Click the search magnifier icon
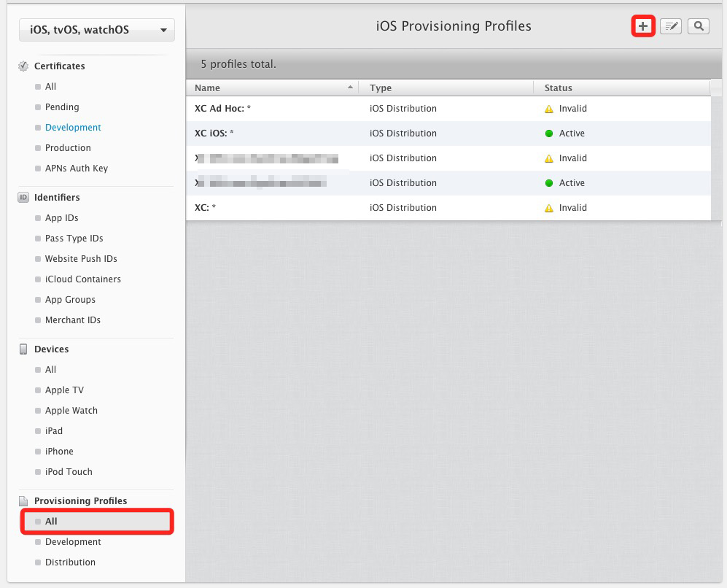 (x=698, y=26)
